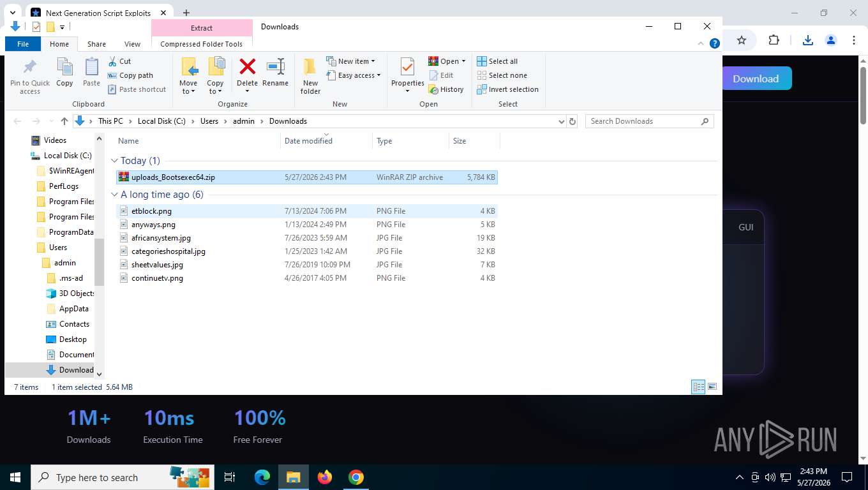Click the Paste shortcut command

click(137, 89)
